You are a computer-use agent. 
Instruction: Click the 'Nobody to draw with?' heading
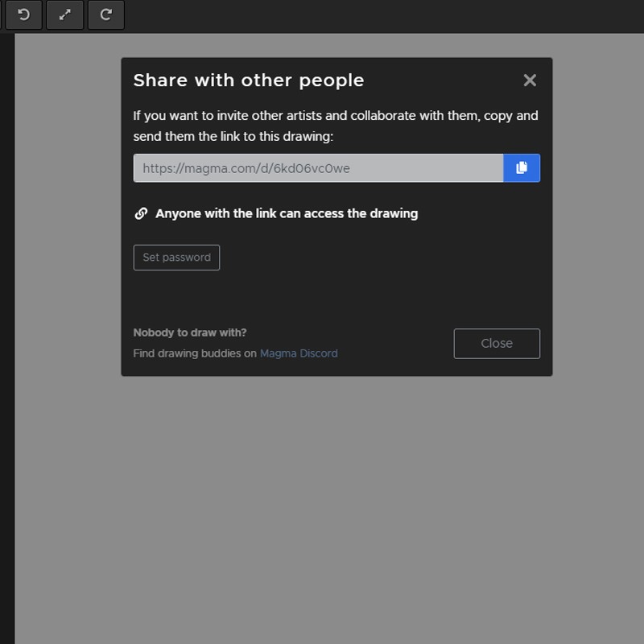[x=190, y=332]
